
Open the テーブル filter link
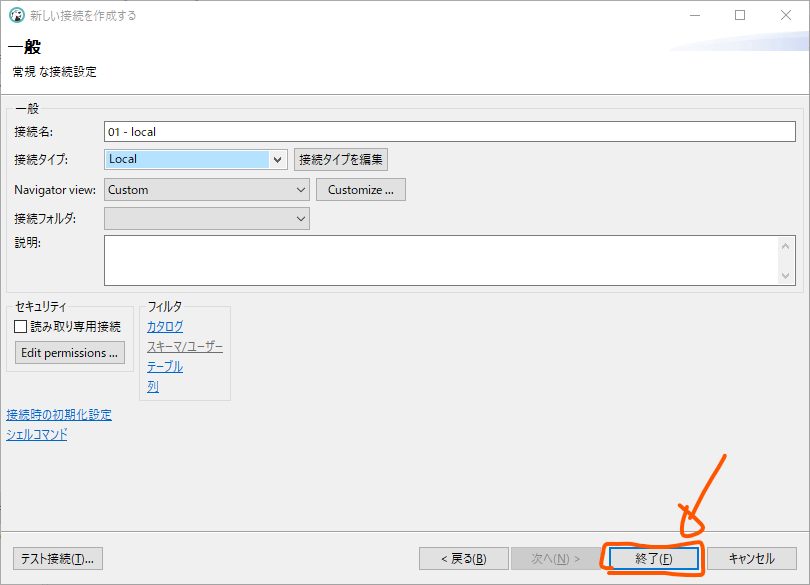(x=165, y=367)
